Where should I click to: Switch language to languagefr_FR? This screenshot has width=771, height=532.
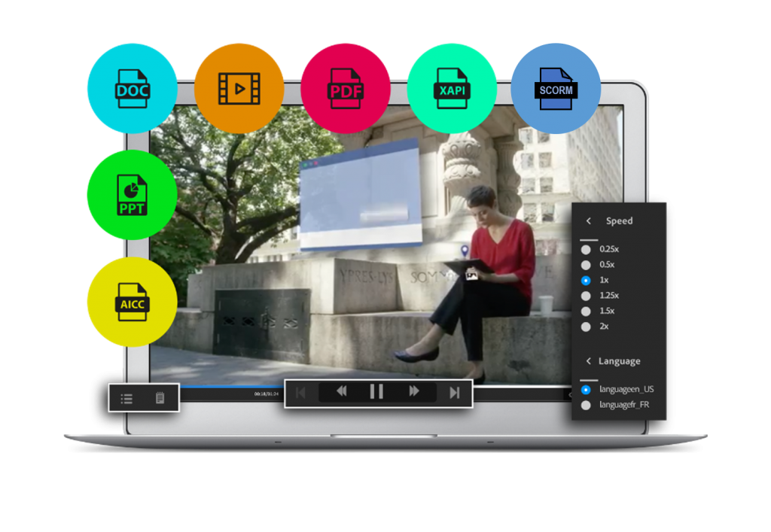[587, 404]
